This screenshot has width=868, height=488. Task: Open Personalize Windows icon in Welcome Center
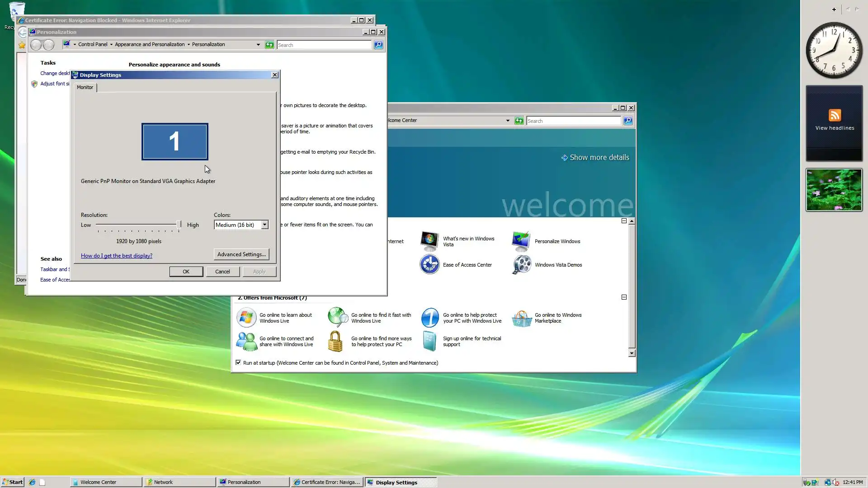[x=521, y=241]
